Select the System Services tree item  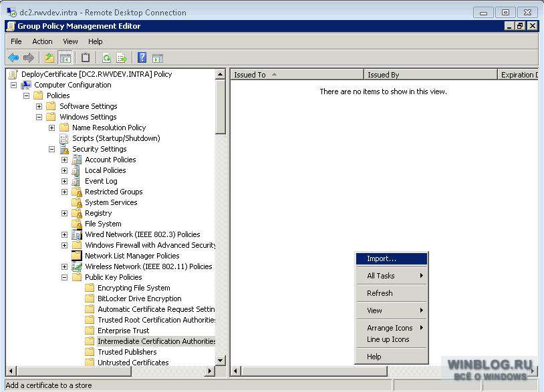(111, 202)
